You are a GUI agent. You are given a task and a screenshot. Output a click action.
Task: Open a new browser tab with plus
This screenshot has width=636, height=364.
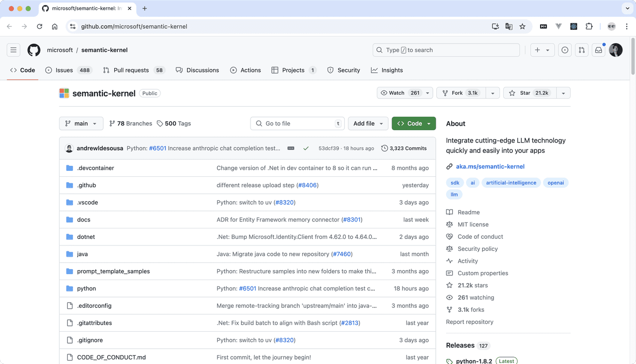click(x=145, y=8)
